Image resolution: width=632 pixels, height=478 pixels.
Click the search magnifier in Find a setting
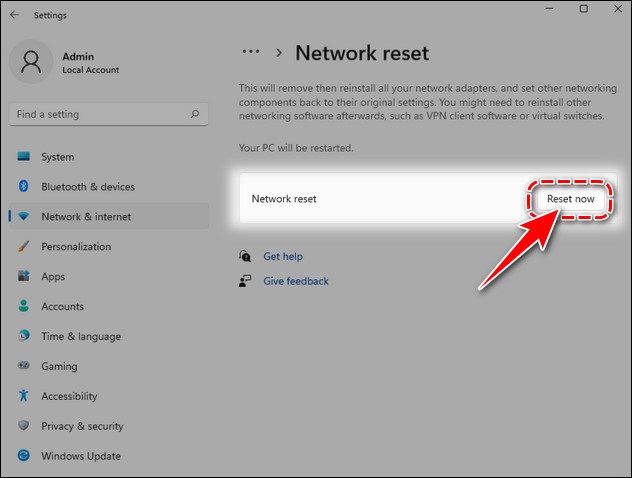tap(196, 115)
